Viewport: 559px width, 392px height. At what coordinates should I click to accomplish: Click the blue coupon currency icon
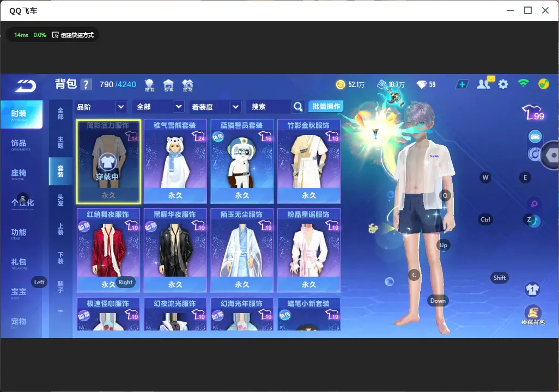[382, 84]
